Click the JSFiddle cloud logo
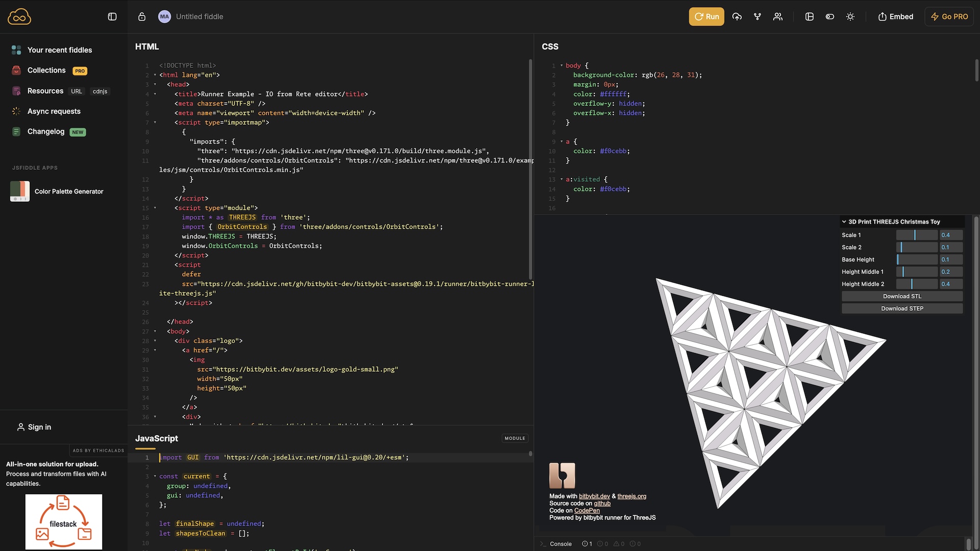Screen dimensions: 980x551 [19, 16]
